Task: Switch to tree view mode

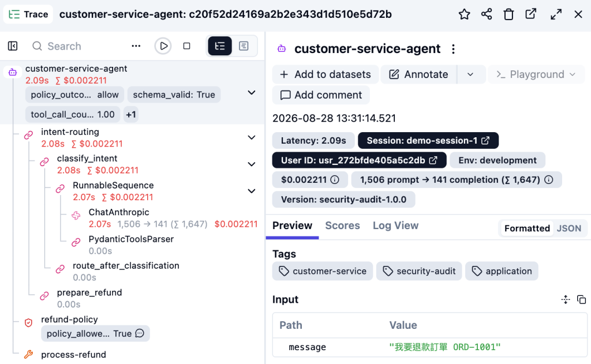Action: pyautogui.click(x=220, y=46)
